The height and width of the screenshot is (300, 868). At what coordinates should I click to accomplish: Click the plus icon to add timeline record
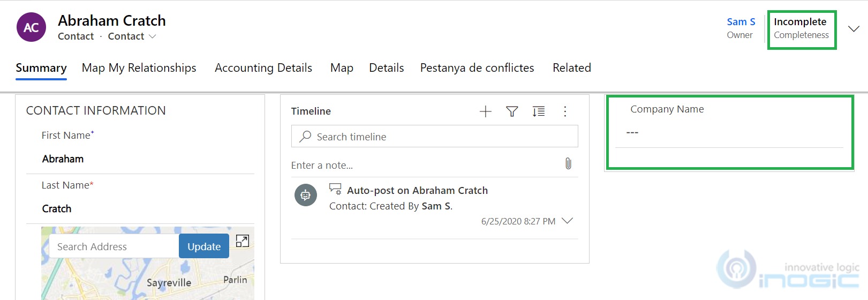[x=485, y=111]
